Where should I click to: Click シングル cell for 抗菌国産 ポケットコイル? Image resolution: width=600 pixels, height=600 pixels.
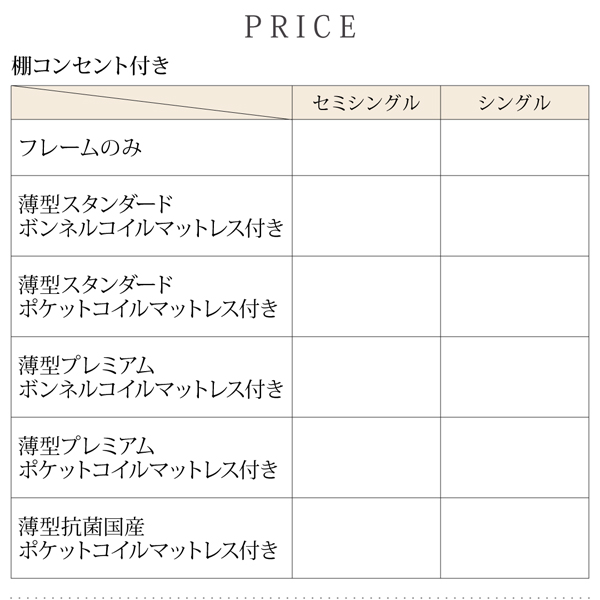pyautogui.click(x=515, y=538)
